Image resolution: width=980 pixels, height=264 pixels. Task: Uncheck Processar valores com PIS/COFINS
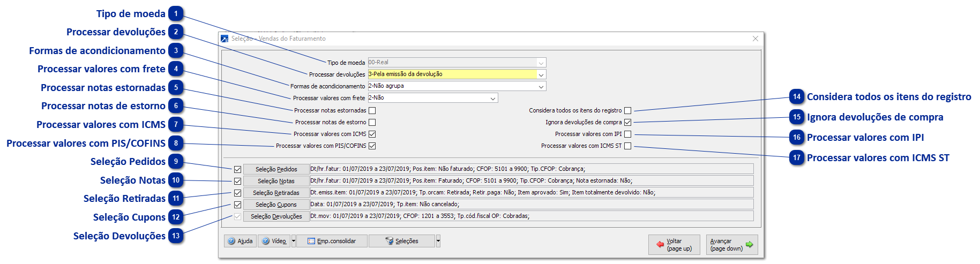372,146
